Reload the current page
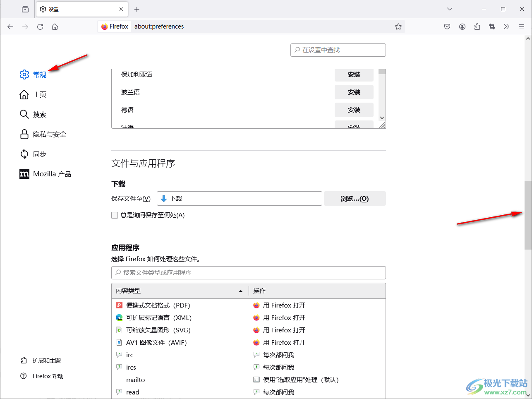This screenshot has height=399, width=532. tap(40, 26)
